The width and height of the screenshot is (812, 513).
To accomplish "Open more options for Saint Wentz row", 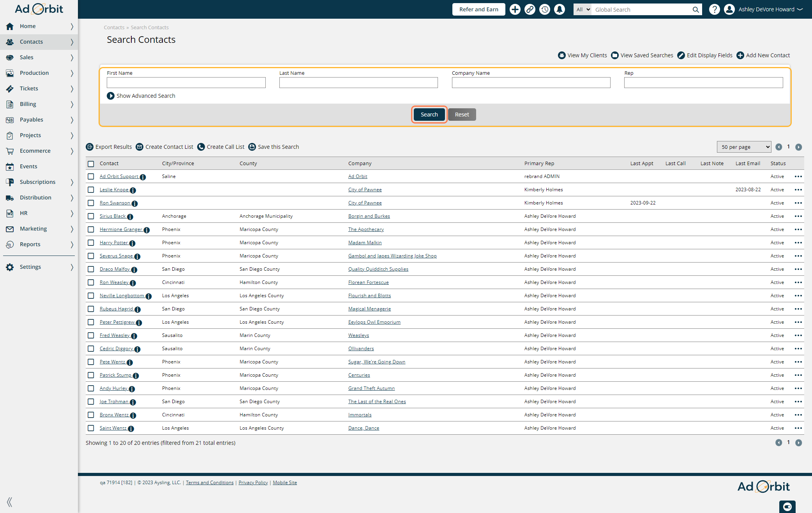I will 798,428.
